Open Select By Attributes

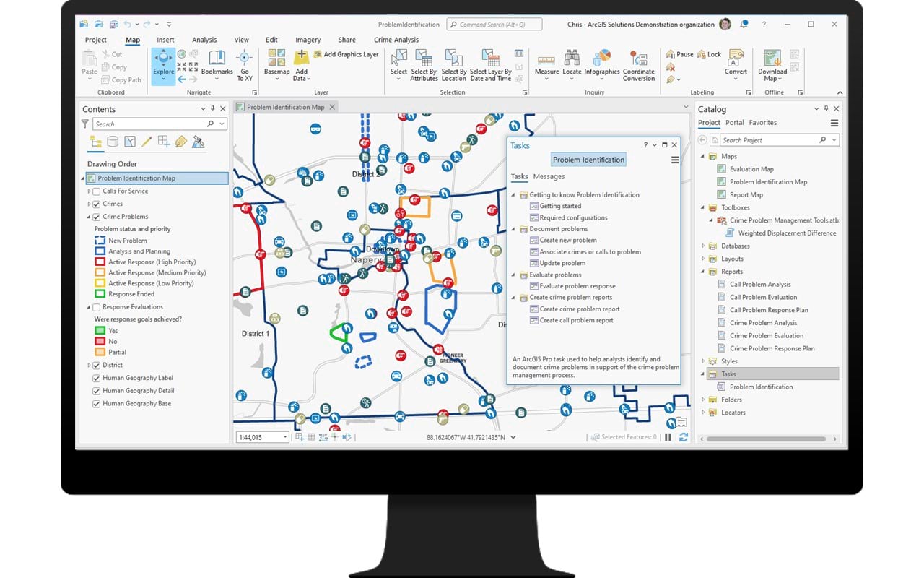(x=424, y=64)
